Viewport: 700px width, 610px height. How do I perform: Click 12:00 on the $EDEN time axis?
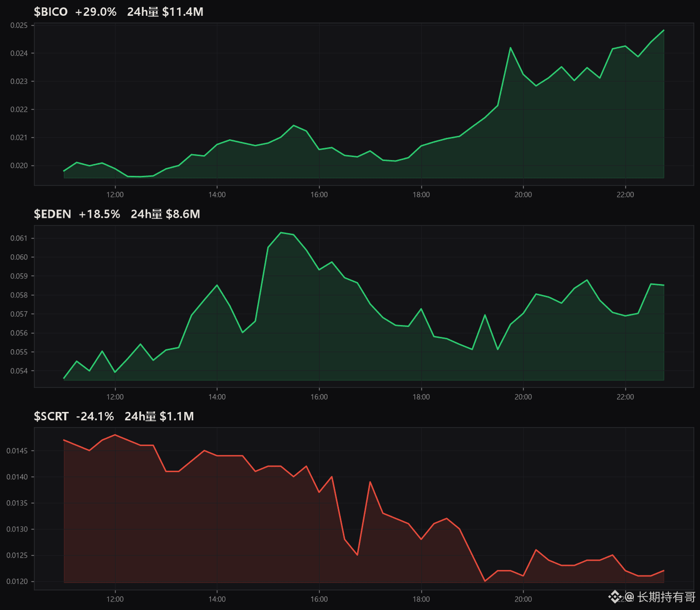[115, 397]
